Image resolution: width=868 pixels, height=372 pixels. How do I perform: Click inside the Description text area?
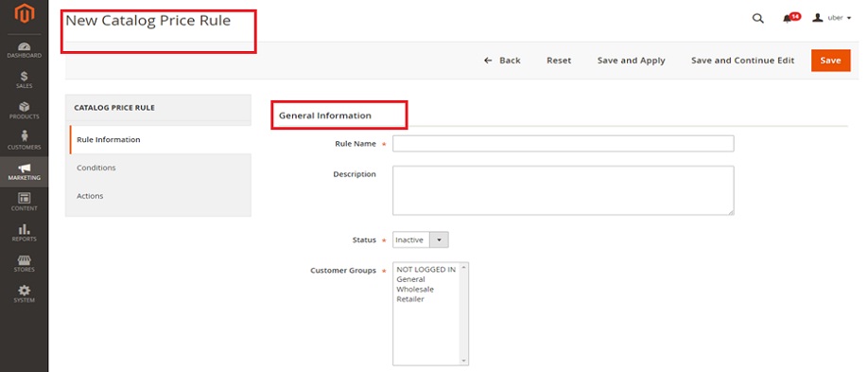tap(563, 190)
